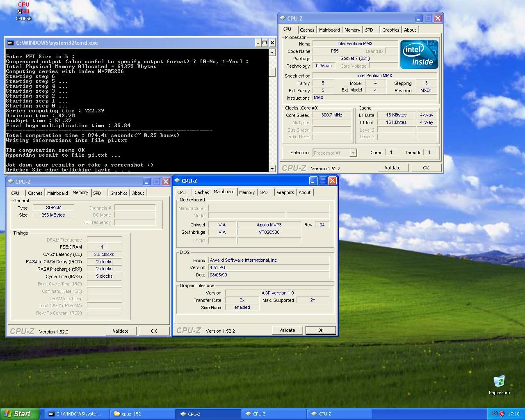
Task: Click the 256 MBytes size field
Action: [53, 215]
